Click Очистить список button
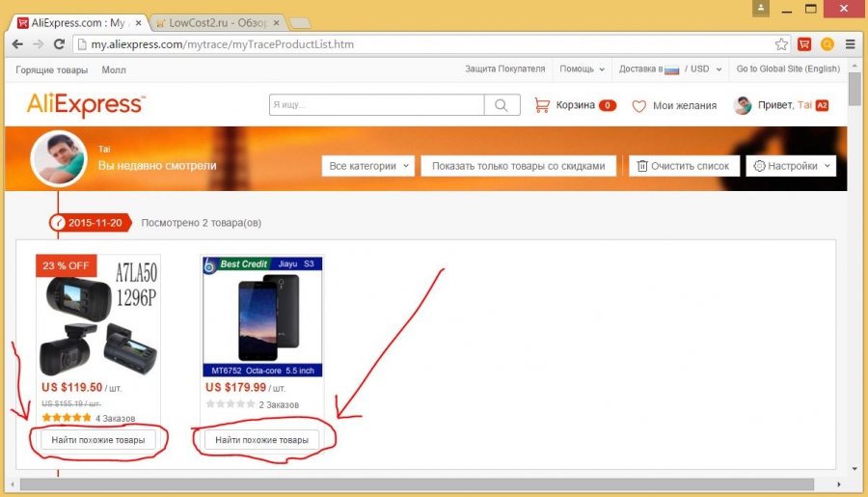868x497 pixels. click(x=684, y=166)
